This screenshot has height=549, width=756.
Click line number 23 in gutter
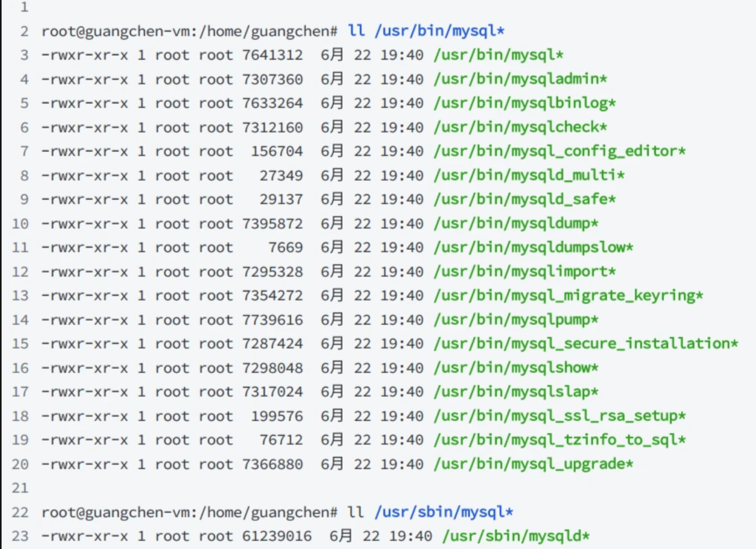click(20, 536)
